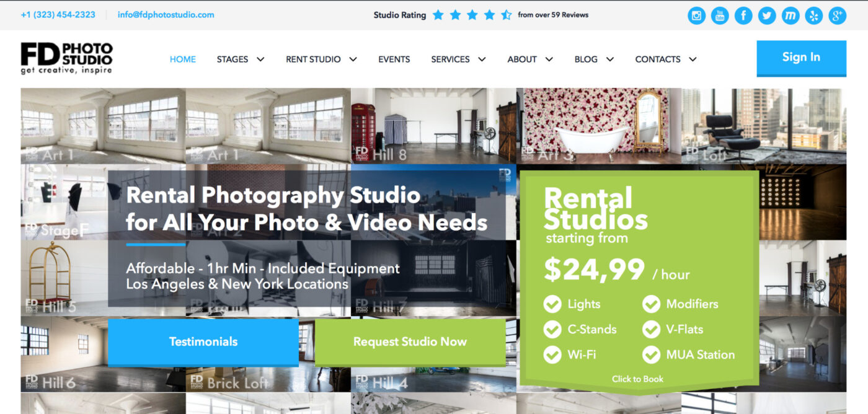Click the Facebook icon
Screen dimensions: 868x414
pos(743,15)
